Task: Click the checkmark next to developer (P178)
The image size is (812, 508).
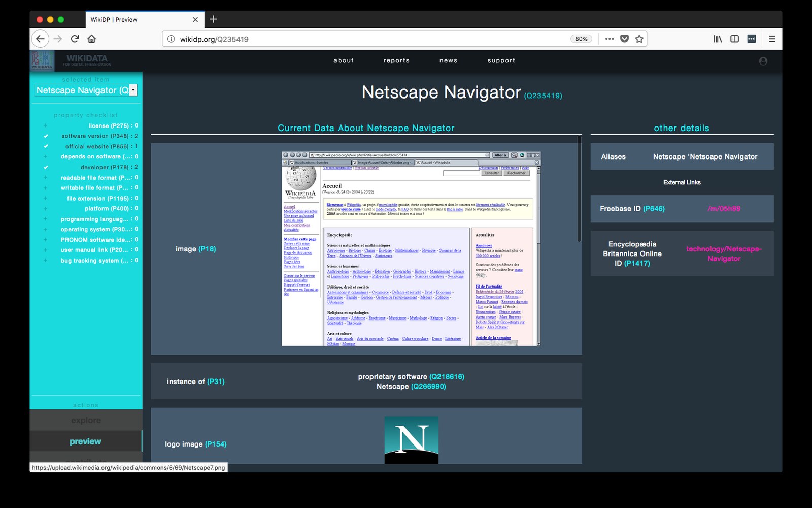Action: click(x=46, y=167)
